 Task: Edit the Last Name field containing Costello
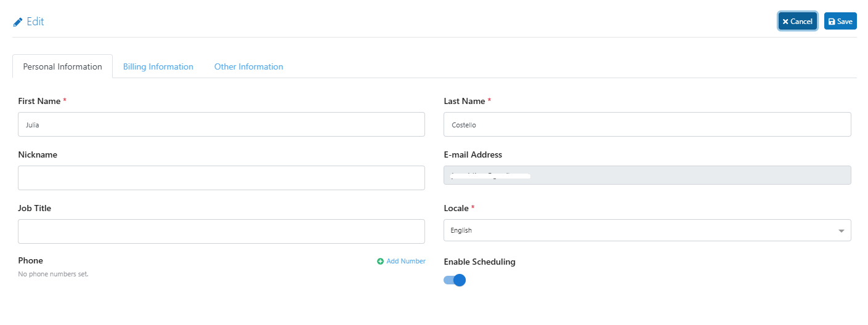click(x=647, y=124)
